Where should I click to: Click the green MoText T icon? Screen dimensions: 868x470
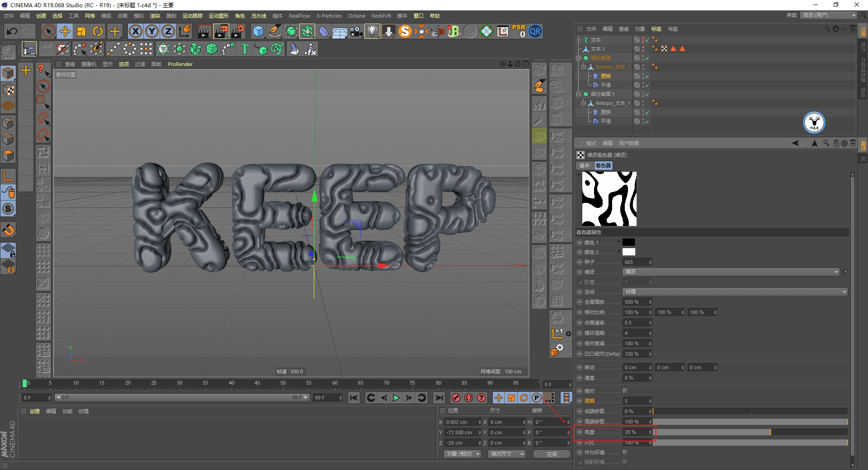point(245,49)
